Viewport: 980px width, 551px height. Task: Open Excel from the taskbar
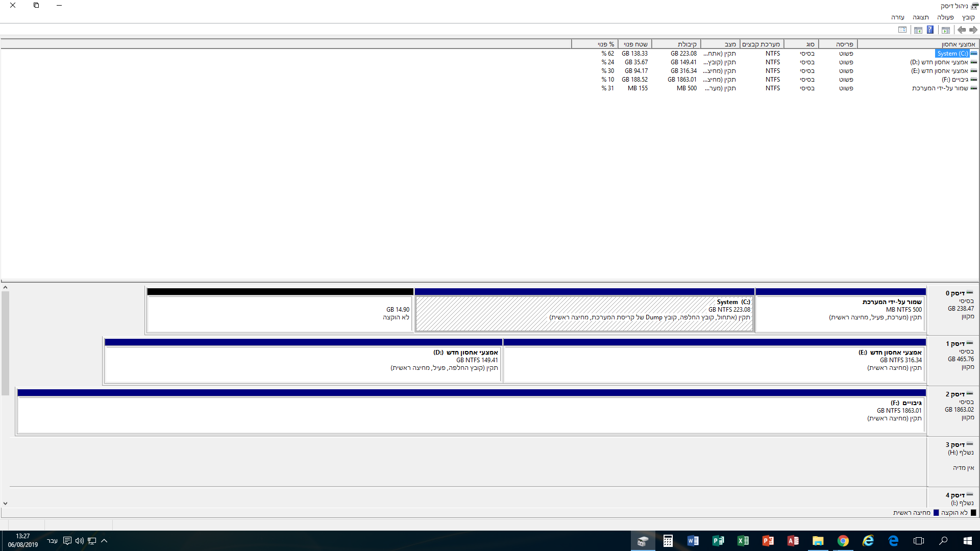coord(743,541)
